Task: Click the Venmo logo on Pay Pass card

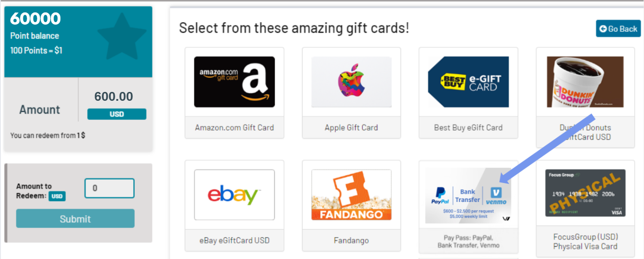Action: 496,196
